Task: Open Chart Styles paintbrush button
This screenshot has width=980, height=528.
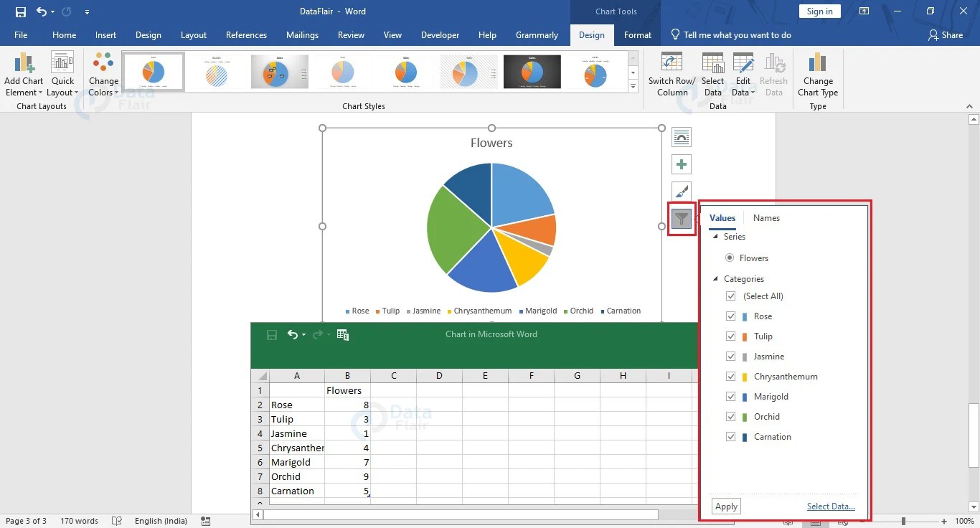Action: 682,192
